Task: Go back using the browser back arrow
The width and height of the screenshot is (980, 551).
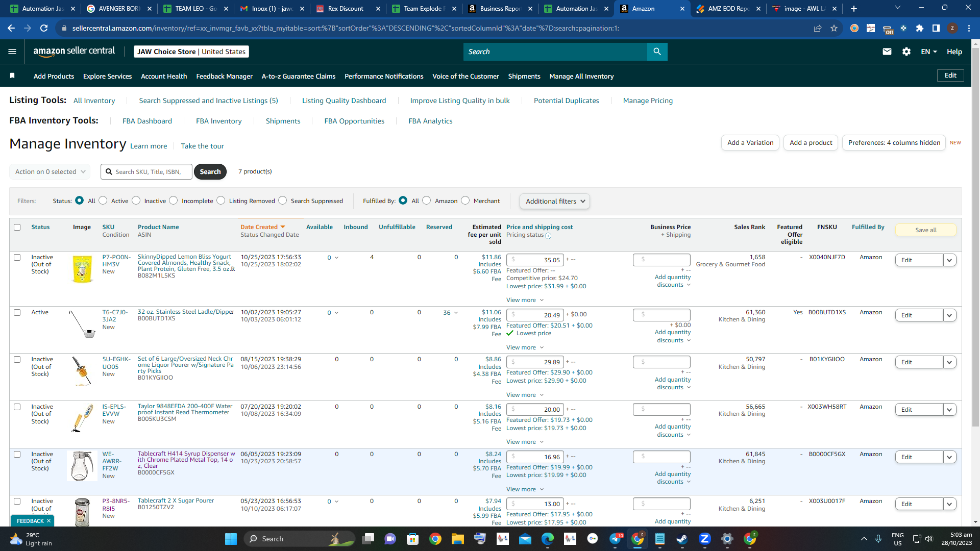Action: 11,28
